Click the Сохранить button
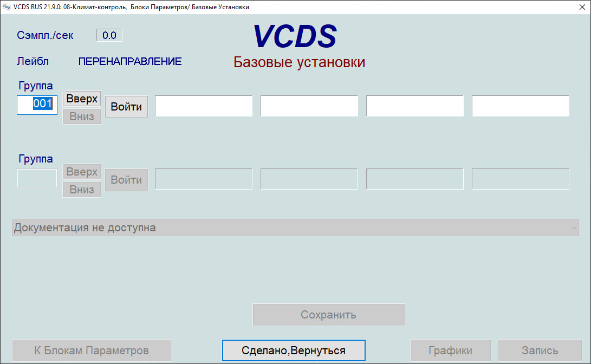The height and width of the screenshot is (364, 591). 329,315
